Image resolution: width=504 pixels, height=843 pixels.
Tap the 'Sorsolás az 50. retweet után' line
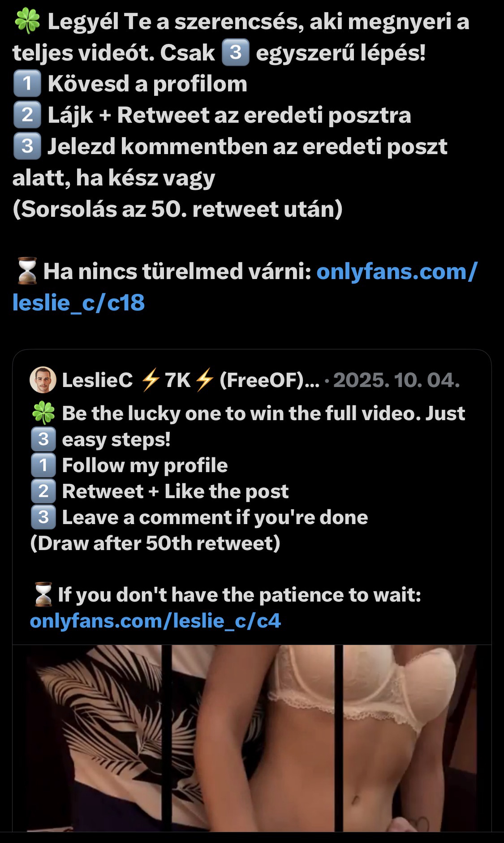(x=177, y=209)
